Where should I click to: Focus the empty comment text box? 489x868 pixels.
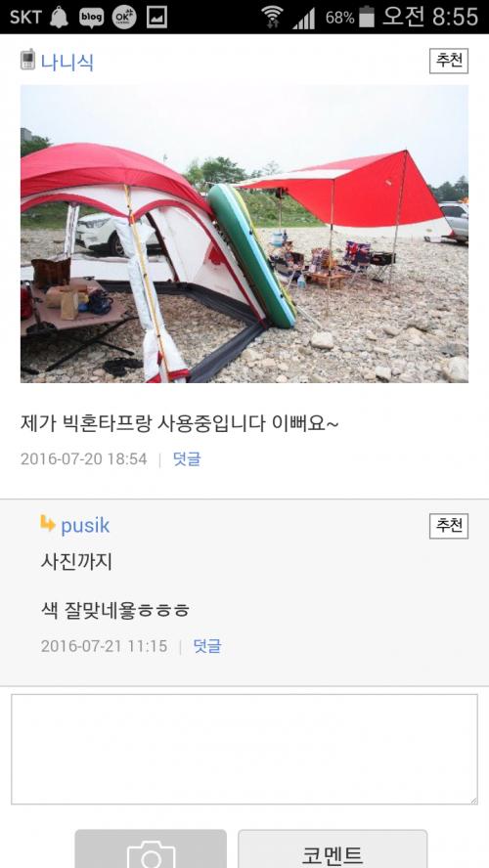click(244, 749)
